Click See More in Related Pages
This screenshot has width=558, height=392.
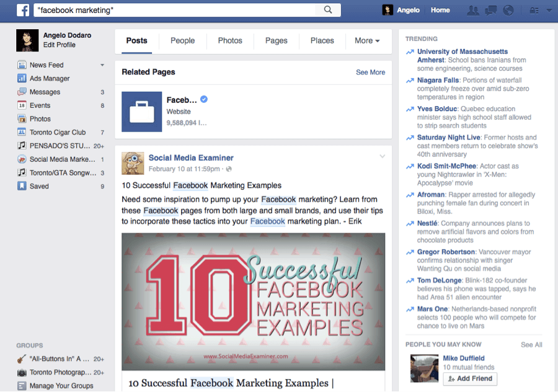point(371,73)
